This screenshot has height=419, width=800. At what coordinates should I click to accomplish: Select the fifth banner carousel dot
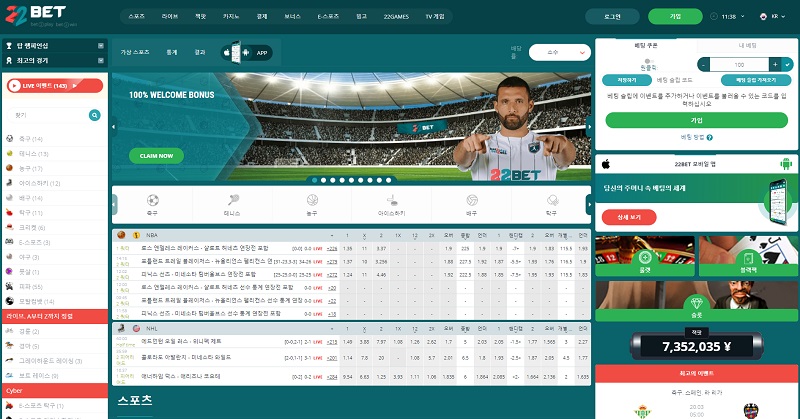click(351, 180)
